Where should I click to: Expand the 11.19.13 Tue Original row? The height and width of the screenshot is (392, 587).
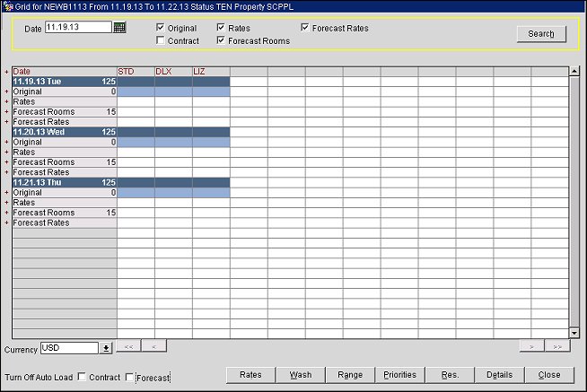7,91
